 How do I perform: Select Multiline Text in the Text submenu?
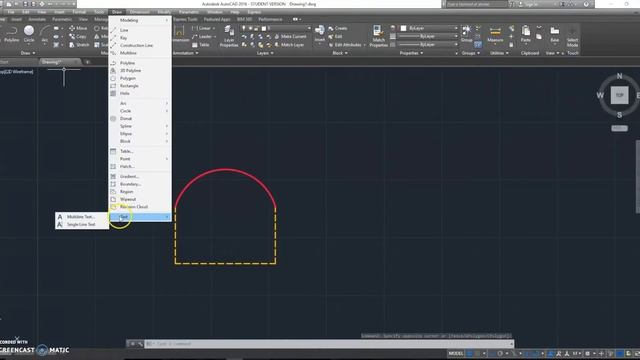coord(82,217)
